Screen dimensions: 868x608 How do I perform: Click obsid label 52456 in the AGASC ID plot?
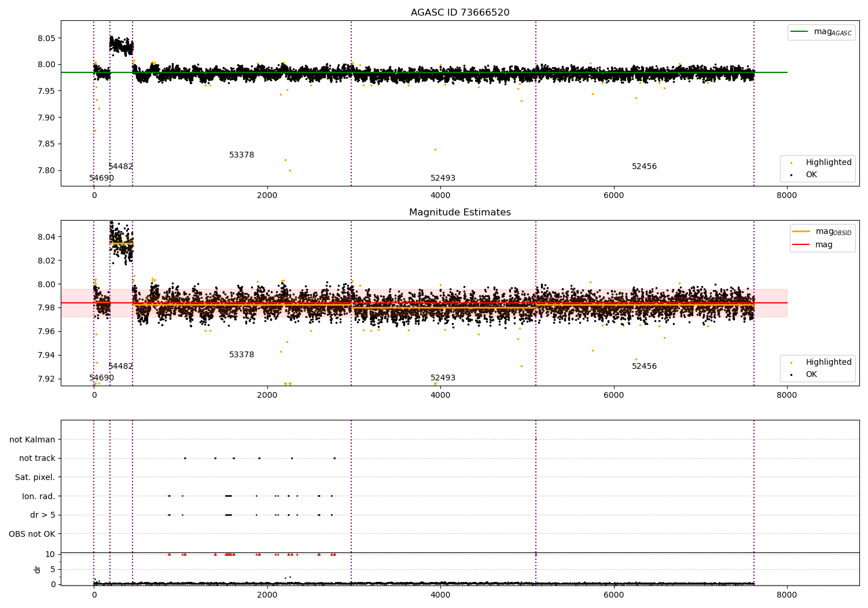[644, 167]
